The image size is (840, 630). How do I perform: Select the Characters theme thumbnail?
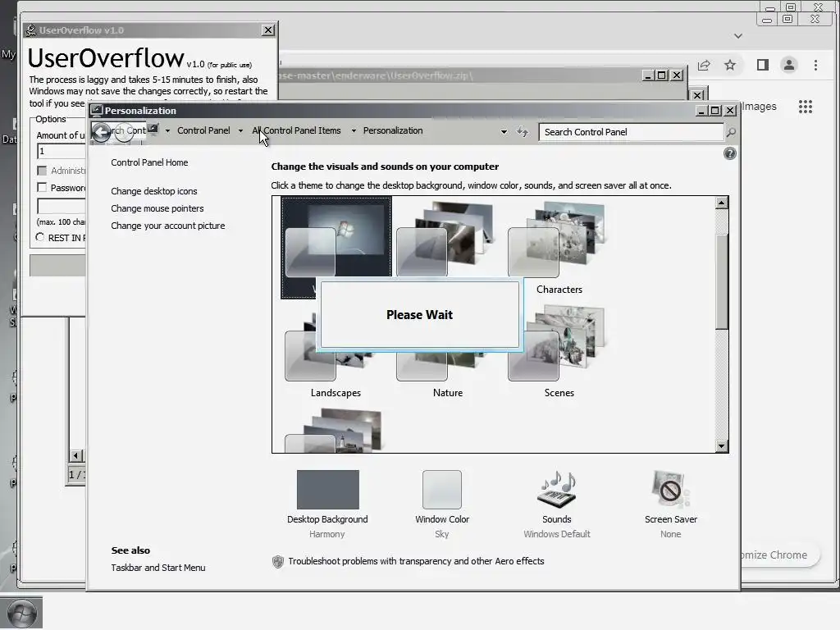click(x=557, y=240)
